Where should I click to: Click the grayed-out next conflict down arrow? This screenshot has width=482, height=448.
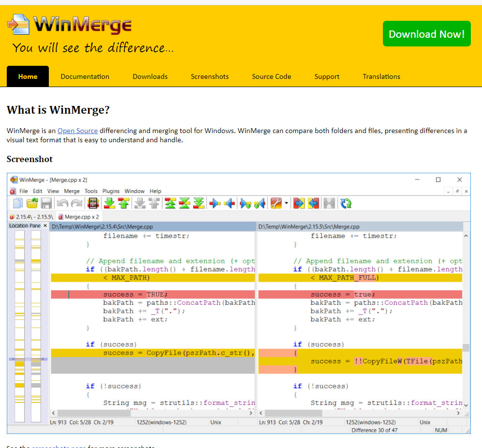pyautogui.click(x=140, y=203)
